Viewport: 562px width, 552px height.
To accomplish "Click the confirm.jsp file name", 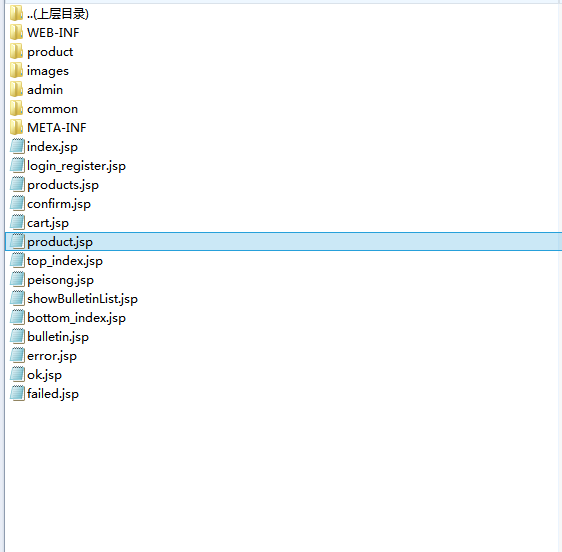I will click(x=59, y=204).
